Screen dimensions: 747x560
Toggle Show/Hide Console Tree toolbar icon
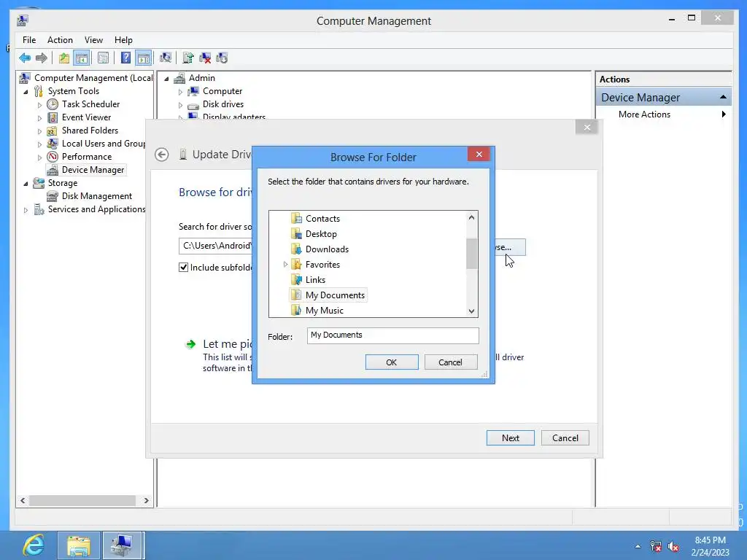[82, 58]
